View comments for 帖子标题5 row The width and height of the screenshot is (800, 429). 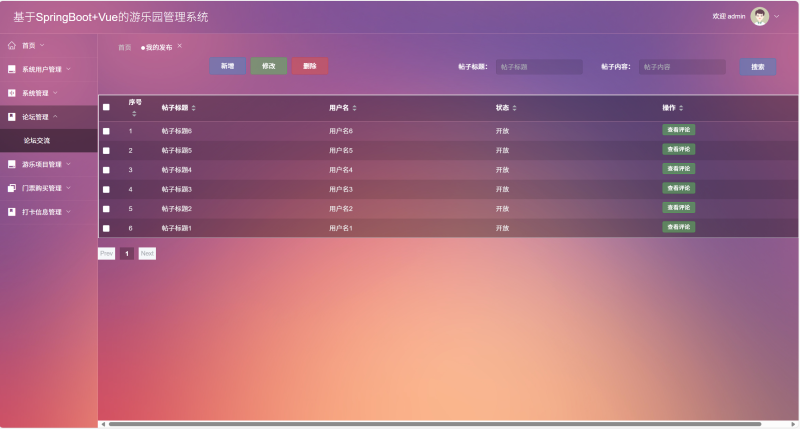(679, 149)
